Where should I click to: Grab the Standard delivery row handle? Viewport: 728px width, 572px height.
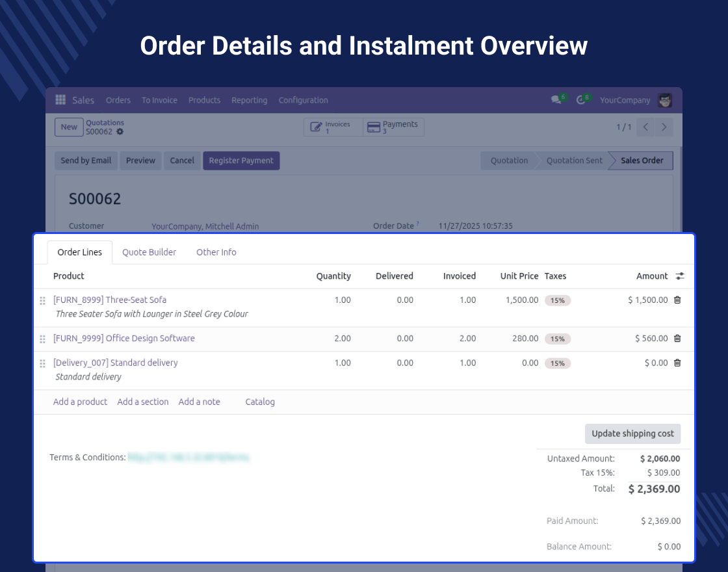tap(43, 363)
